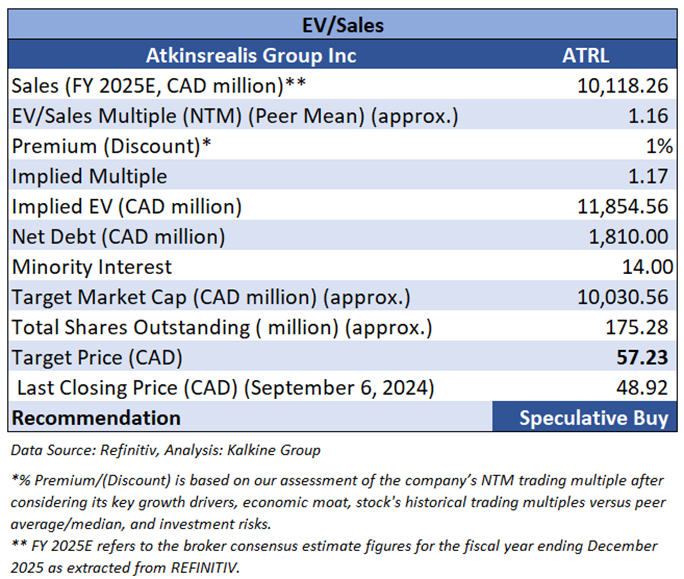Screen dimensions: 684x579
Task: Click the EV/Sales table title
Action: 343,25
